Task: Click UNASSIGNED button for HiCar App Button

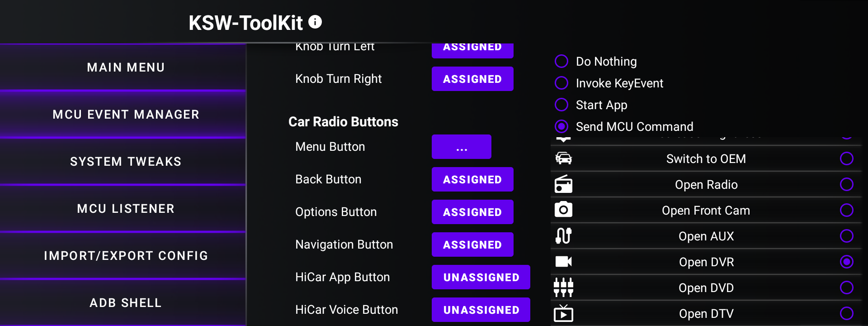Action: (x=481, y=277)
